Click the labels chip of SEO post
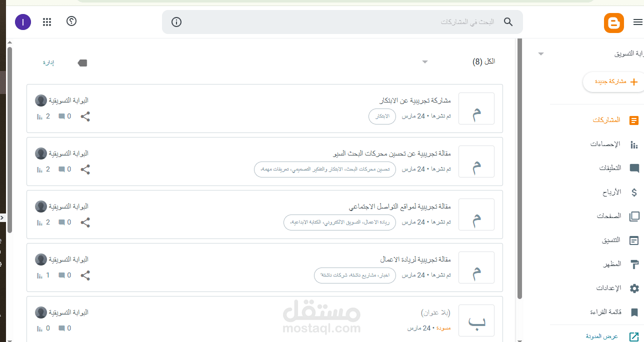The height and width of the screenshot is (342, 644). click(325, 169)
